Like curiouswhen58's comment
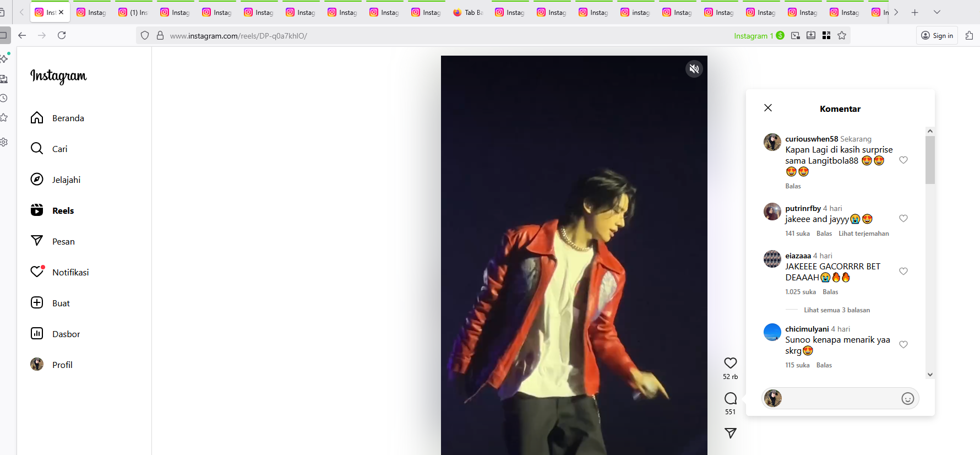Screen dimensions: 980x455 tap(903, 160)
